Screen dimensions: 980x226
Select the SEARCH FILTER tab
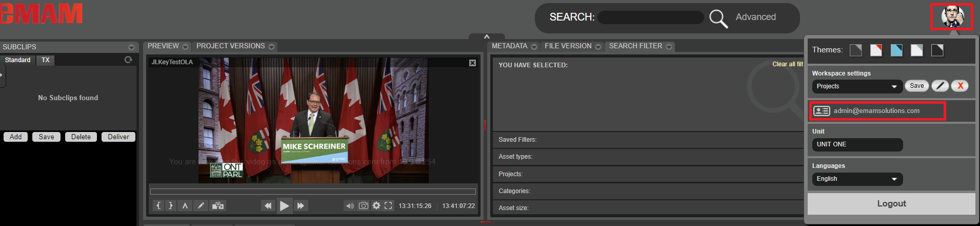[635, 46]
